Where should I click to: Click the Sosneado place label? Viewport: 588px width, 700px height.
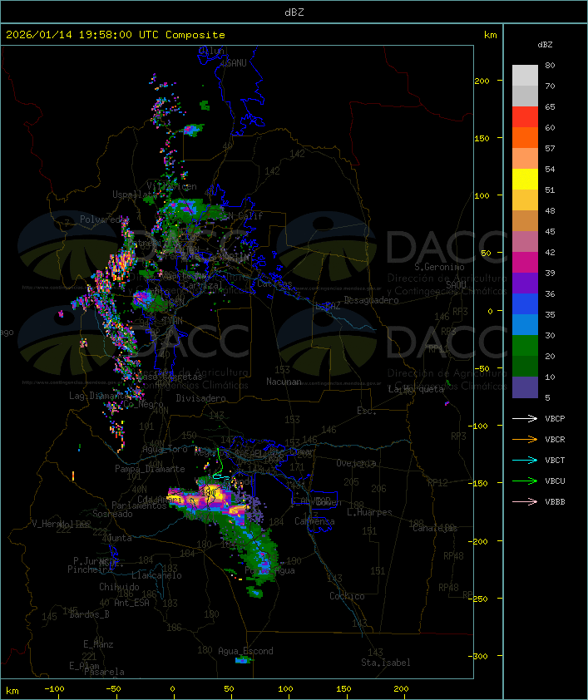(x=112, y=514)
